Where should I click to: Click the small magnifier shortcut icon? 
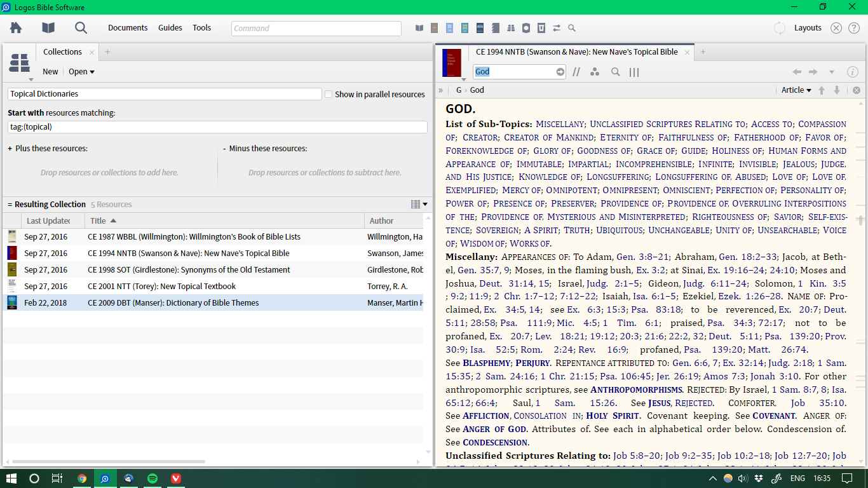pos(572,28)
